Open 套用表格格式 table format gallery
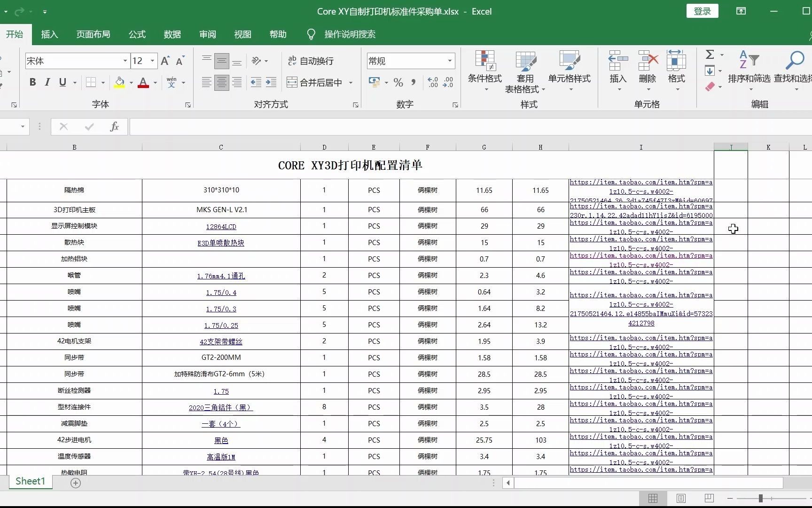This screenshot has width=812, height=508. [525, 71]
